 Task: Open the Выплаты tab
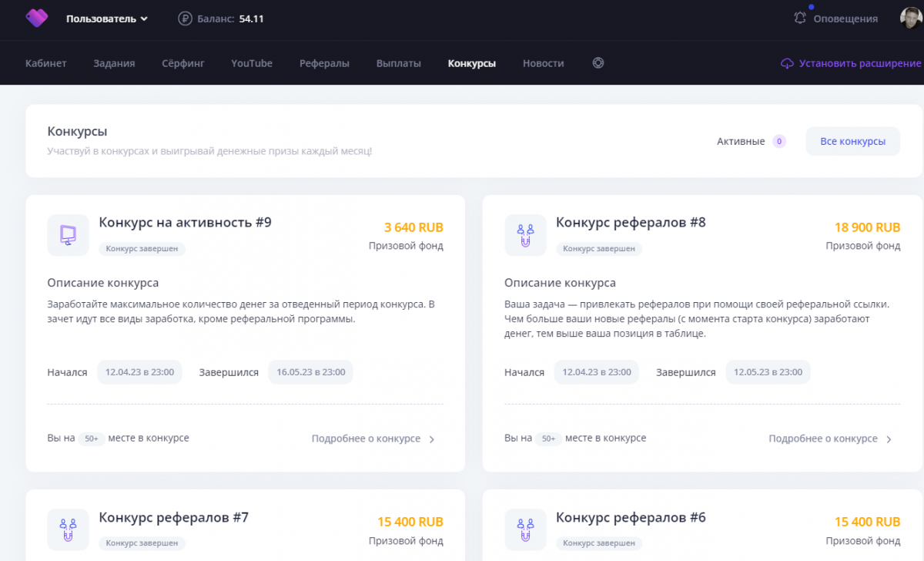tap(398, 63)
